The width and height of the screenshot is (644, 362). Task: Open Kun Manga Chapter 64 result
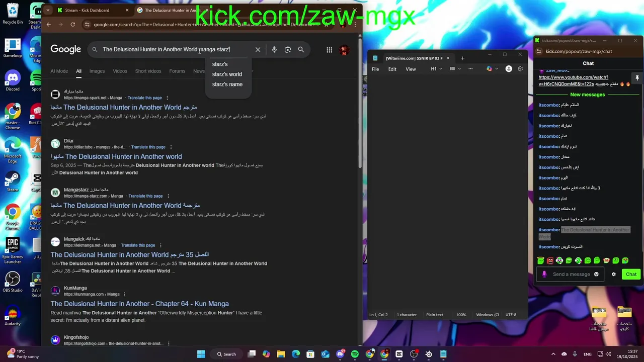click(x=140, y=304)
